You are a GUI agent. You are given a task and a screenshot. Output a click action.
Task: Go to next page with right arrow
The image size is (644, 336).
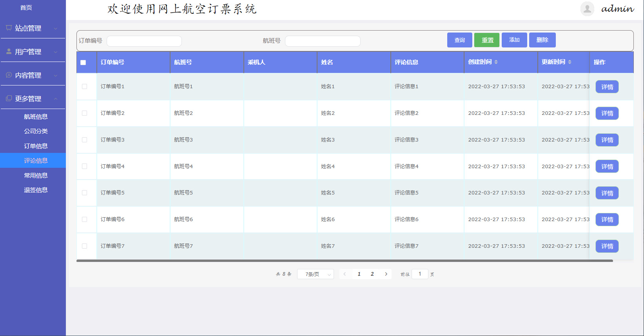pyautogui.click(x=386, y=274)
